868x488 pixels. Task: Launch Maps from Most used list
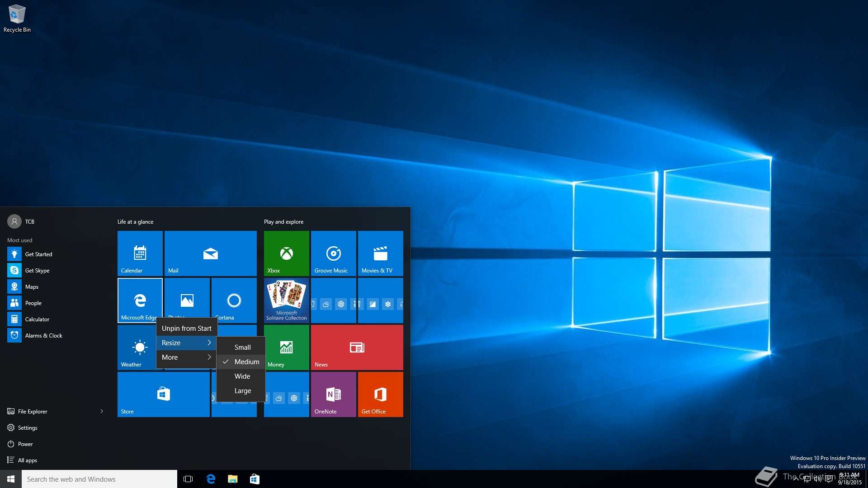[x=56, y=287]
